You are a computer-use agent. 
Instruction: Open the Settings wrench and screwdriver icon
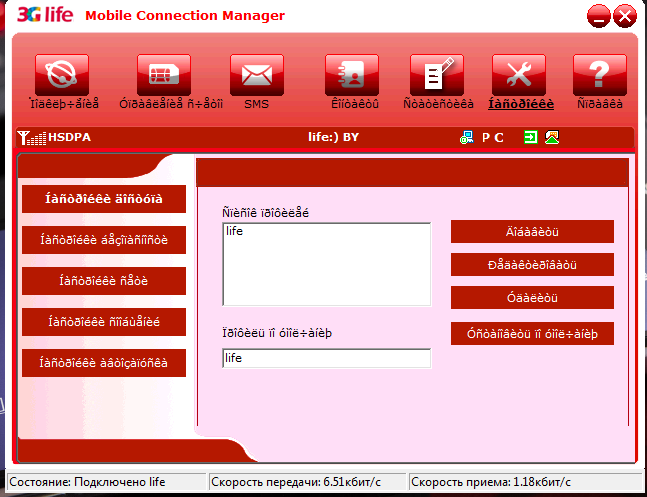click(519, 75)
